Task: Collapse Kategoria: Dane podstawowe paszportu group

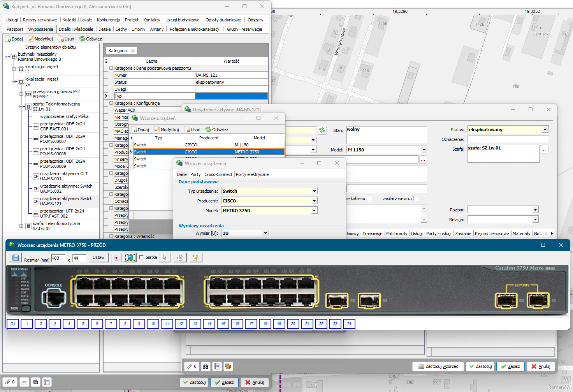Action: click(111, 68)
